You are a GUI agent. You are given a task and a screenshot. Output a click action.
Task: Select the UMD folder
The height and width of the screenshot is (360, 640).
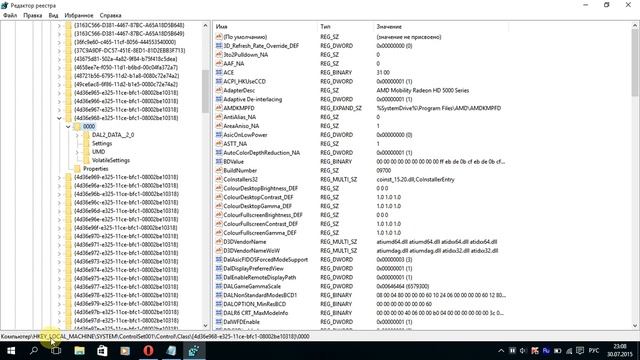tap(98, 152)
